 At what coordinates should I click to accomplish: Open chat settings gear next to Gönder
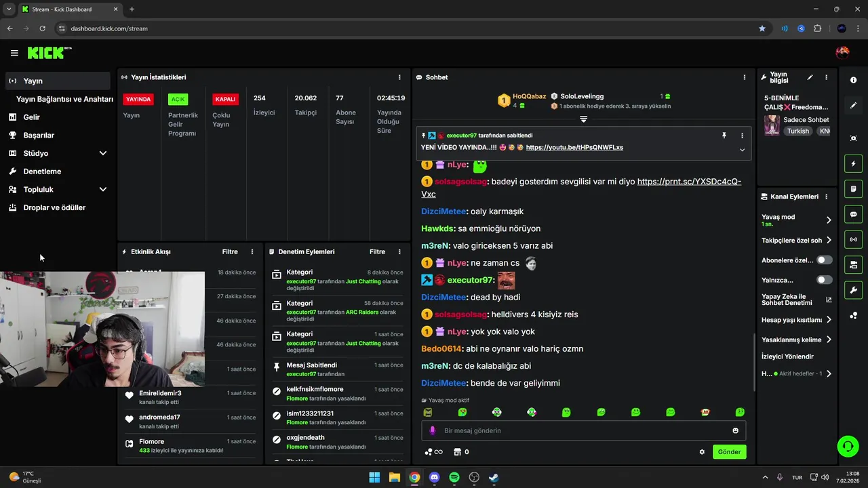click(x=702, y=452)
